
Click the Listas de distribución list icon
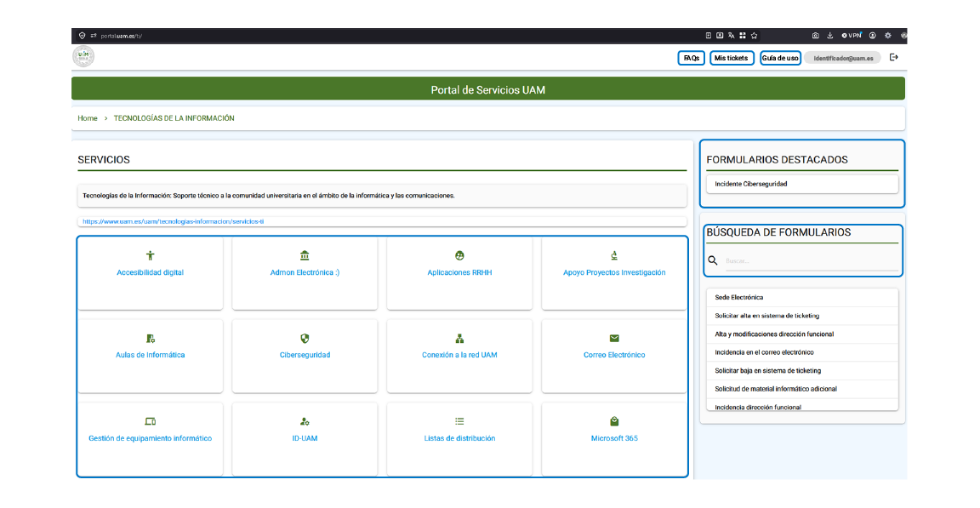459,422
